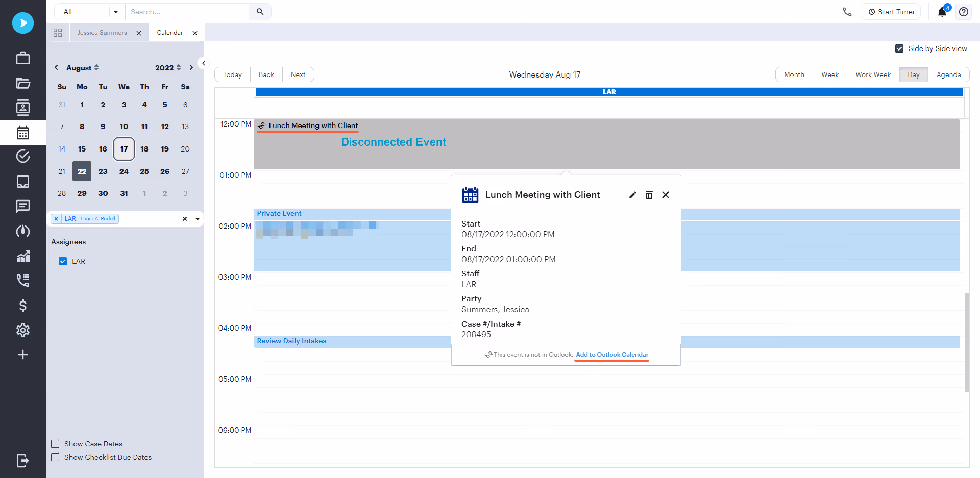980x478 pixels.
Task: Open the messages chat icon in sidebar
Action: point(23,206)
